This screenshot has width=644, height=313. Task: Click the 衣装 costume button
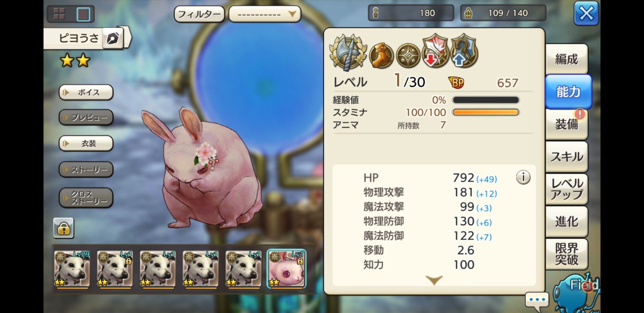(86, 144)
